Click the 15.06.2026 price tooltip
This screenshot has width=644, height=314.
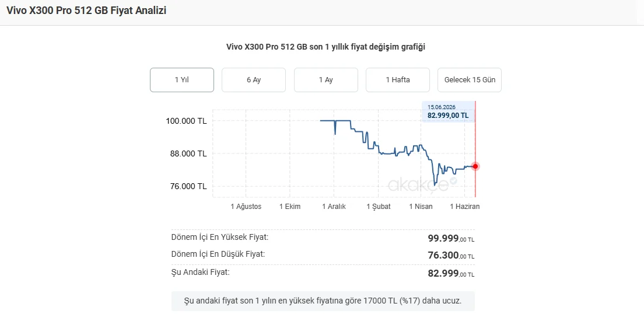pos(448,111)
